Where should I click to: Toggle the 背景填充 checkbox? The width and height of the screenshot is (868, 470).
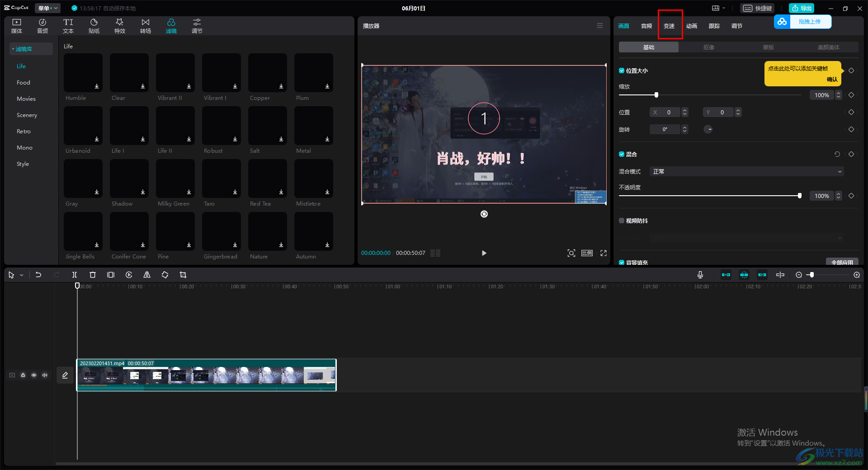pos(622,263)
